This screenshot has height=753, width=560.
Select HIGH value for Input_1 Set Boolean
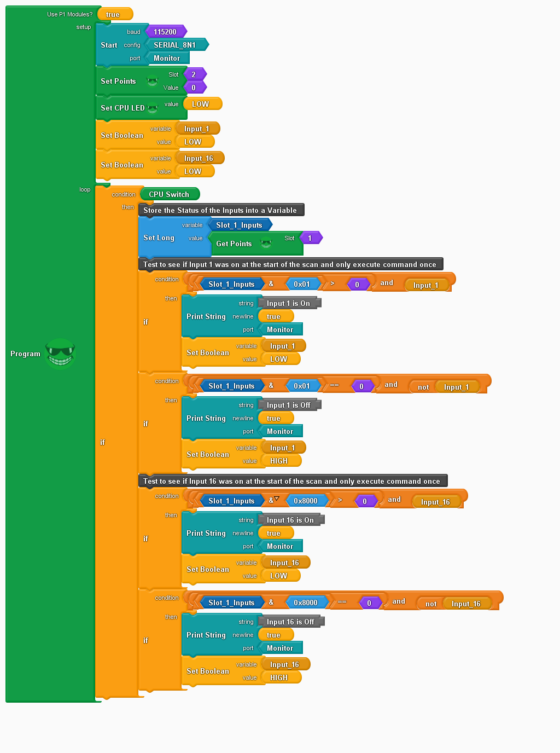click(282, 461)
